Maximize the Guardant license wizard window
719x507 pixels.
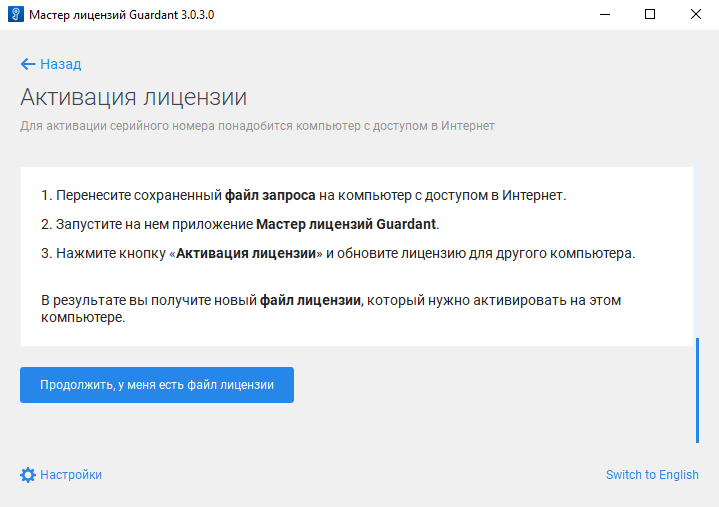tap(650, 15)
